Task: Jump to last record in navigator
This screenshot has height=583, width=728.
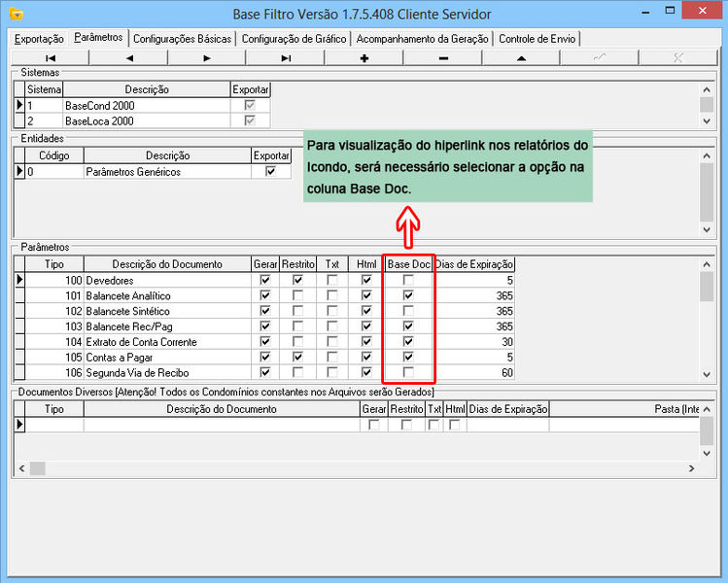Action: point(286,58)
